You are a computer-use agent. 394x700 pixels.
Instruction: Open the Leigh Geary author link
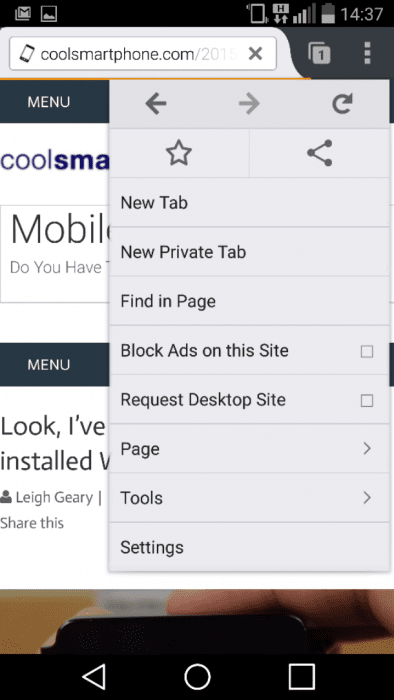[x=54, y=497]
